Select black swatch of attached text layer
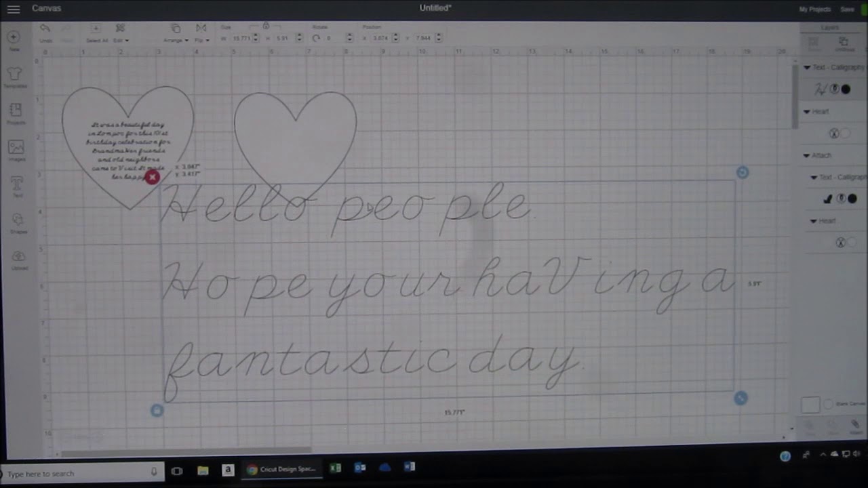 [852, 199]
